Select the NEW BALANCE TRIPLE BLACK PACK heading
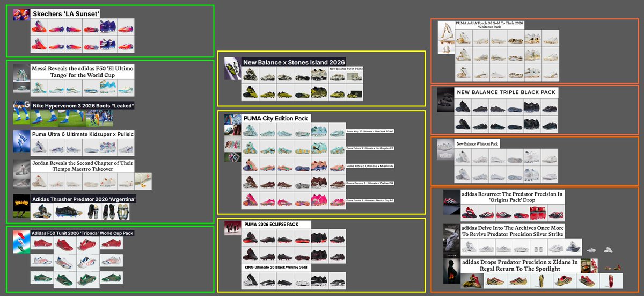Viewport: 644px width, 296px height. click(x=506, y=92)
